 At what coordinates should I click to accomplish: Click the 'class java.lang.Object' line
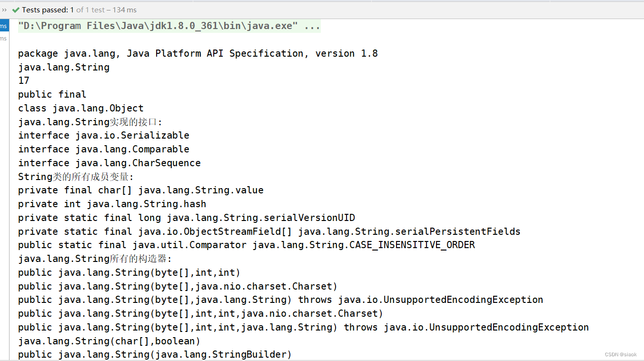(81, 108)
